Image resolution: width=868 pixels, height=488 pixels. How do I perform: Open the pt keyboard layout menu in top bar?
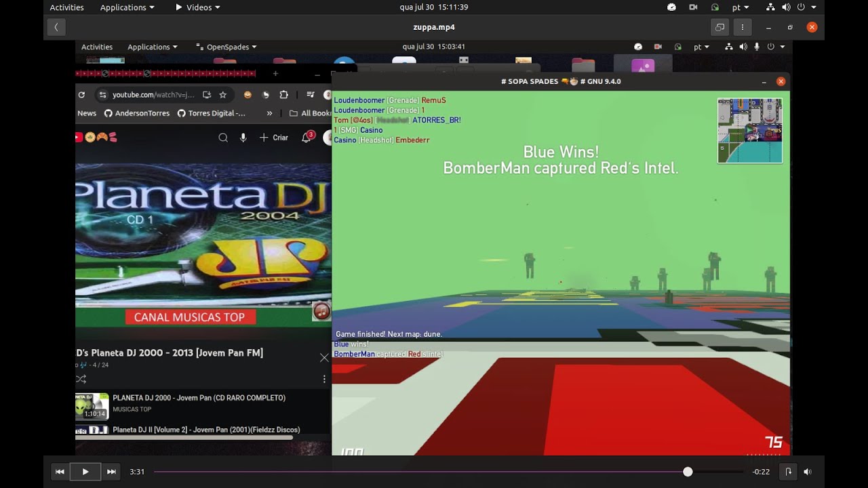[741, 7]
